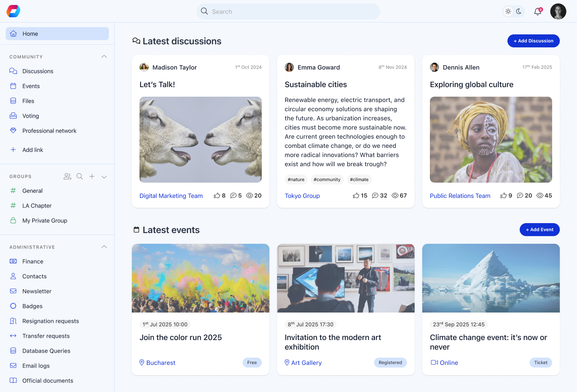Click Email logs envelope icon
Image resolution: width=577 pixels, height=392 pixels.
click(13, 366)
